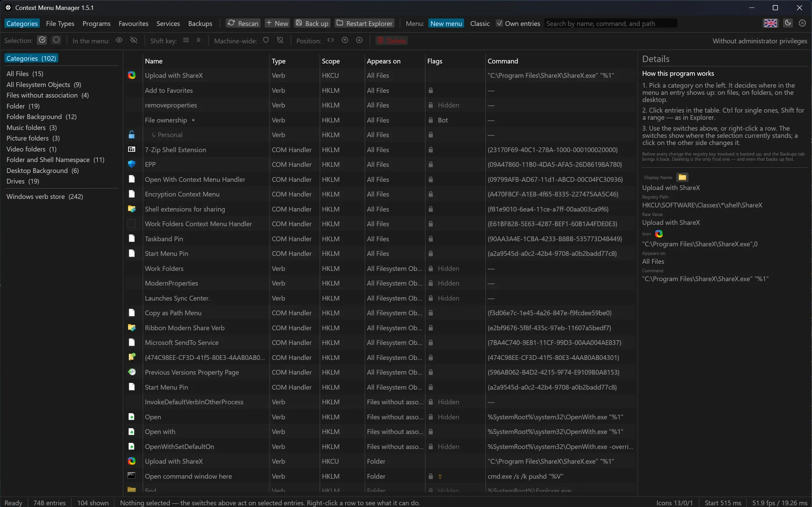Switch to the Programs tab

coord(97,24)
